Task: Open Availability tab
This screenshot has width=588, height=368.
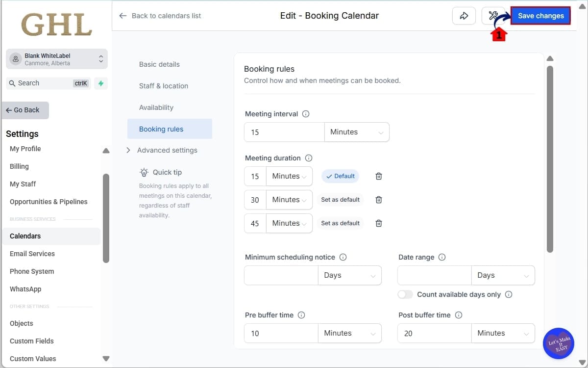Action: (x=156, y=107)
